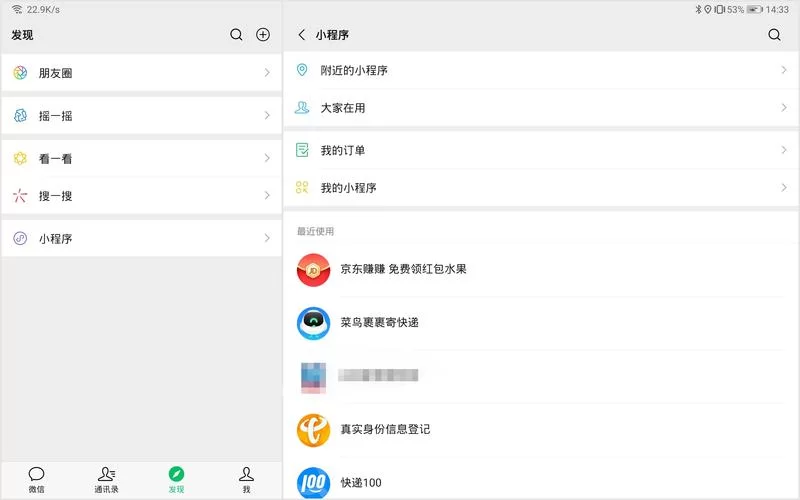Switch to the 微信 chats tab

(x=36, y=480)
